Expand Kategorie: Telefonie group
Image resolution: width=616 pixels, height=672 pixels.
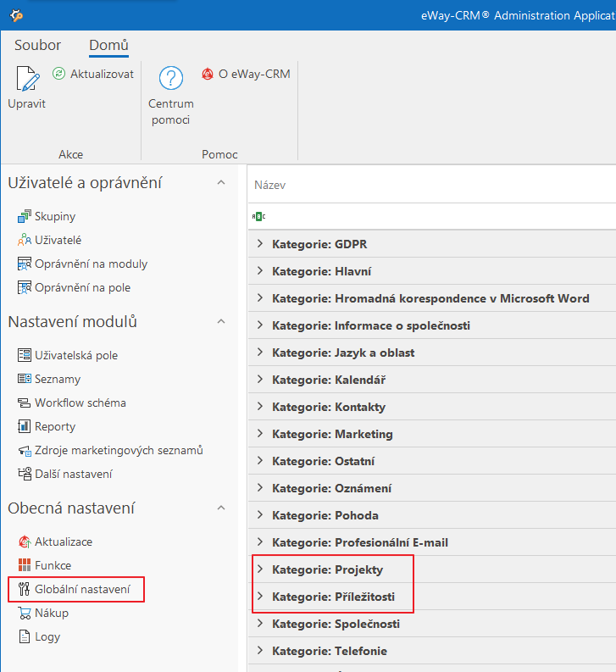(260, 651)
